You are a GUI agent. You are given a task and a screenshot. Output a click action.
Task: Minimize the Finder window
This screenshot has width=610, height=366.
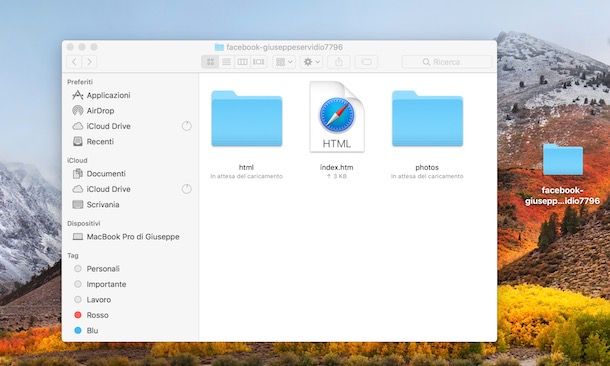[x=82, y=47]
